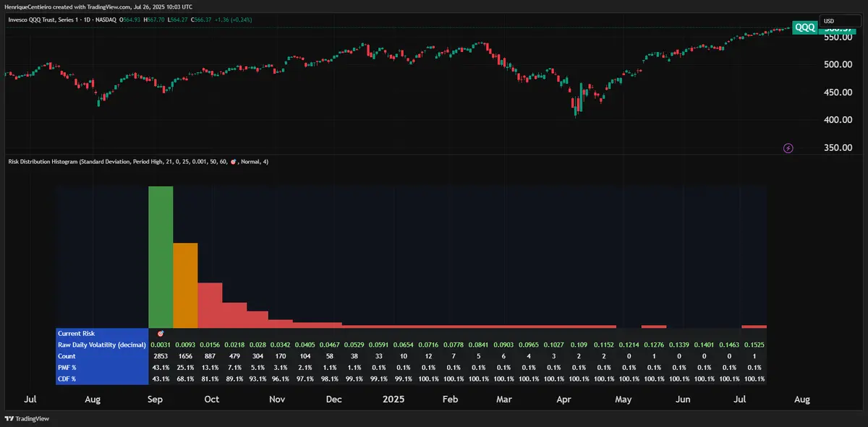
Task: Click the PMF cell 7.1%
Action: (x=234, y=368)
